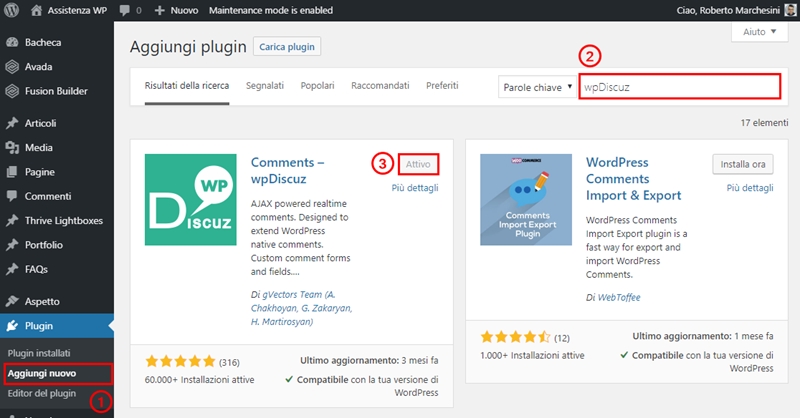Open Portfolio in the sidebar
Viewport: 800px width, 418px height.
click(44, 245)
